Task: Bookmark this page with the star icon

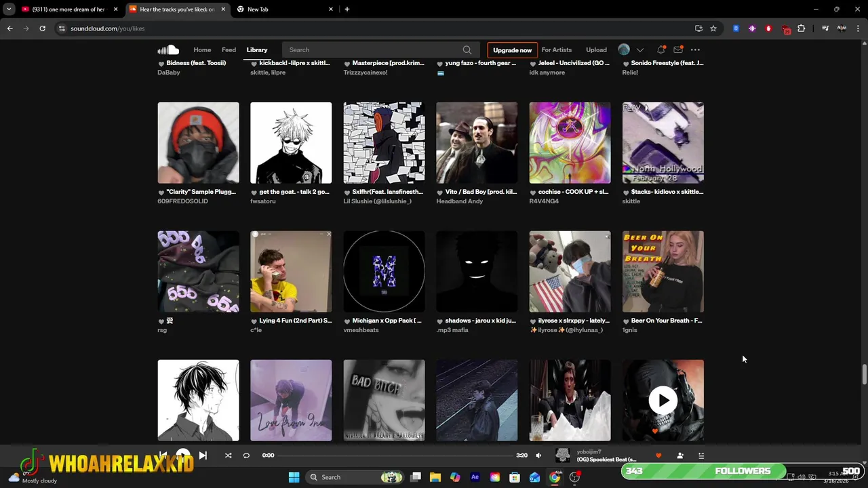Action: click(713, 28)
